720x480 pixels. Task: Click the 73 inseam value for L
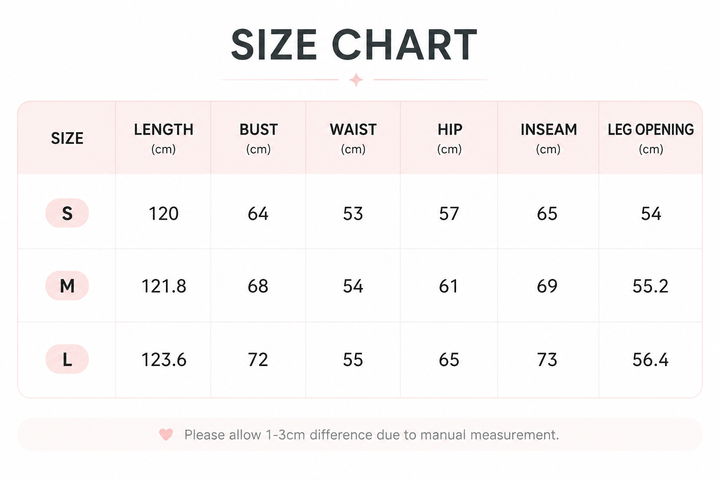coord(547,359)
